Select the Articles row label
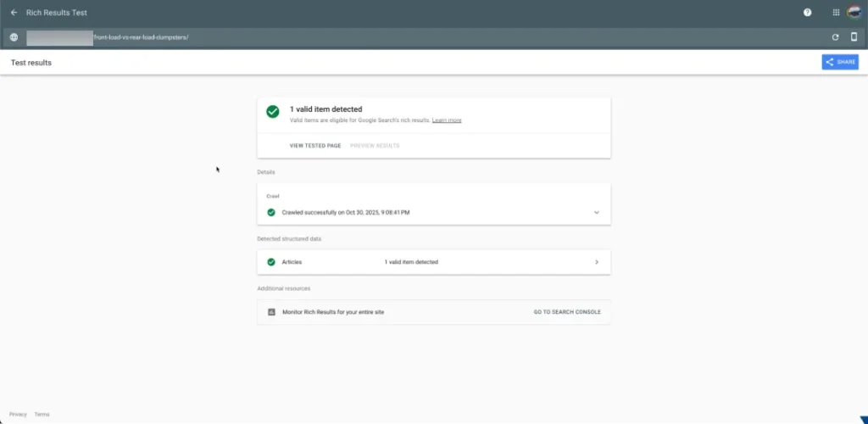This screenshot has width=868, height=424. [x=292, y=262]
